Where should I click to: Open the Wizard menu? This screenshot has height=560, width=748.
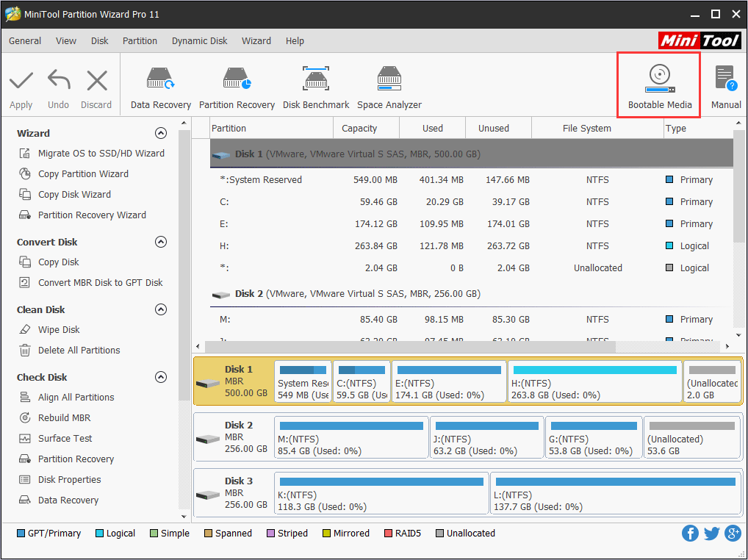point(256,40)
